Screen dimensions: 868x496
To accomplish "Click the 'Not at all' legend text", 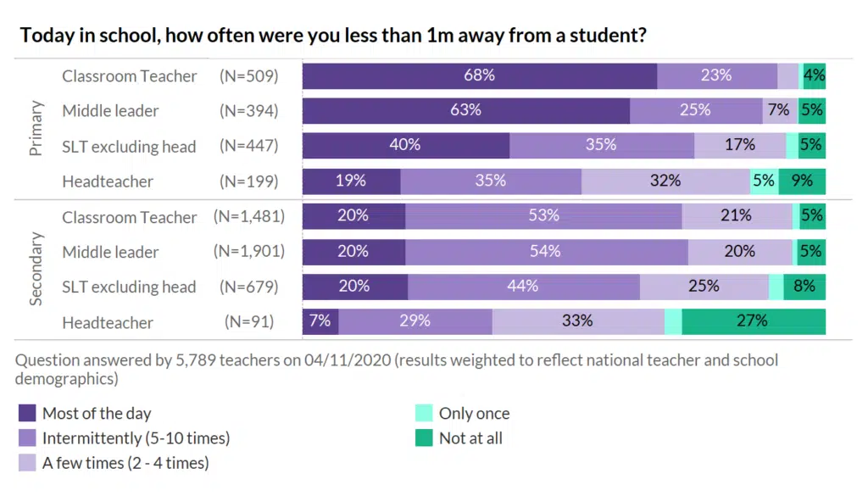I will 470,438.
